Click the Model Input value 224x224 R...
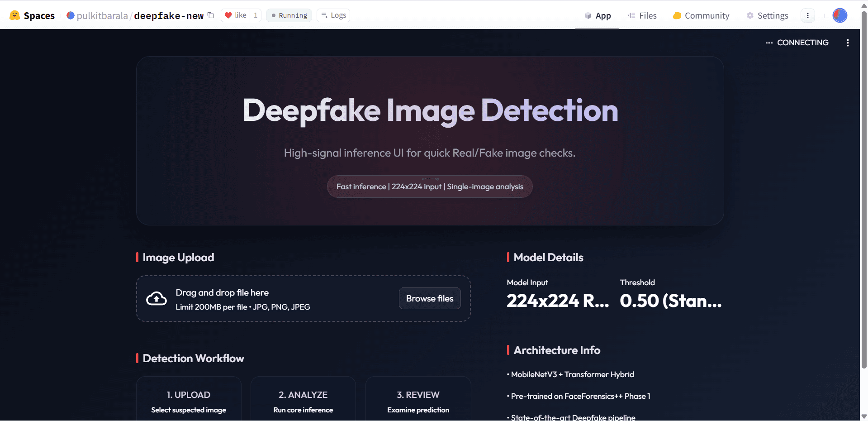The width and height of the screenshot is (868, 421). (558, 301)
